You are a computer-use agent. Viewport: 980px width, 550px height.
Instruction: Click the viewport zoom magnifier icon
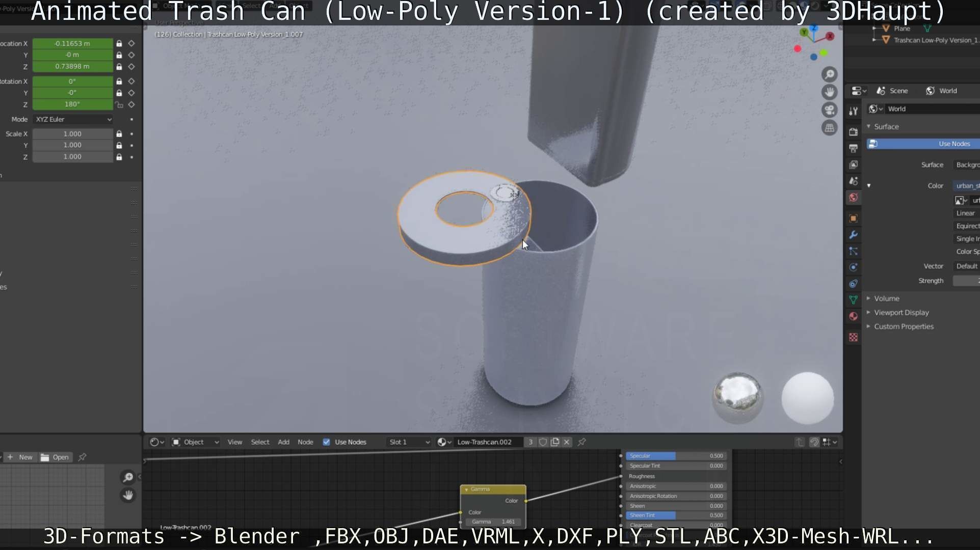(x=830, y=74)
